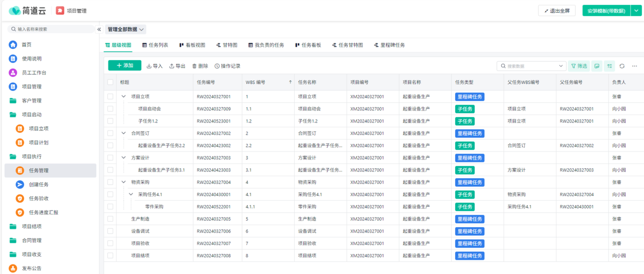
Task: Check the 方案设计 row checkbox
Action: click(111, 157)
